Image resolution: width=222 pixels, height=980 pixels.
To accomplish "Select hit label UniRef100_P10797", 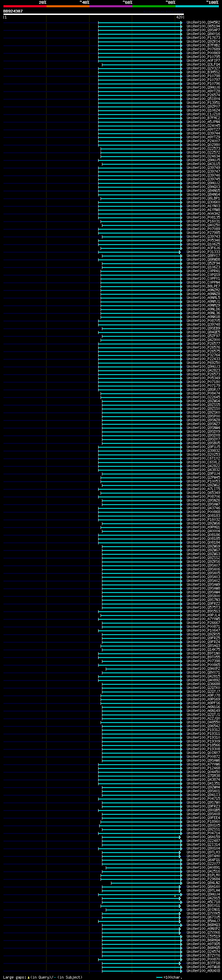I will tap(203, 80).
